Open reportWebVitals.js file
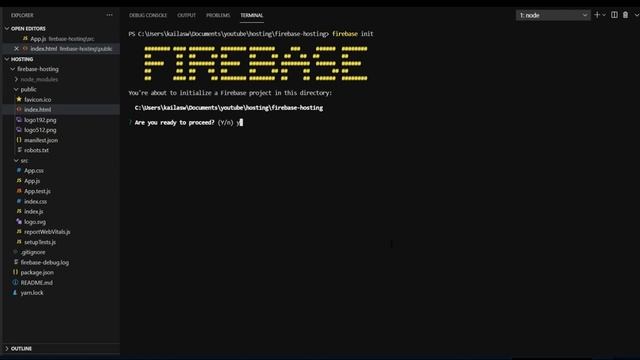The width and height of the screenshot is (640, 360). pos(47,232)
